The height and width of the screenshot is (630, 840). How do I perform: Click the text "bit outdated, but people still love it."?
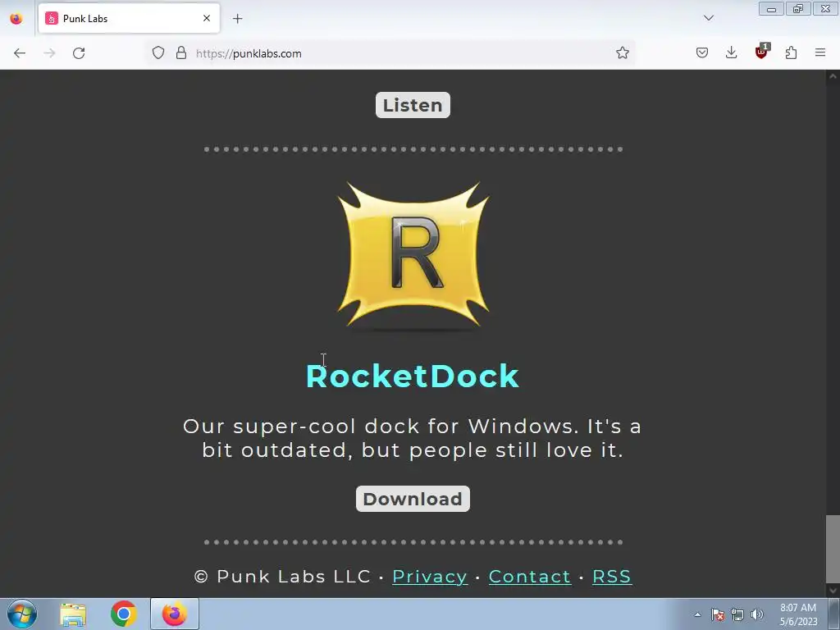(413, 450)
